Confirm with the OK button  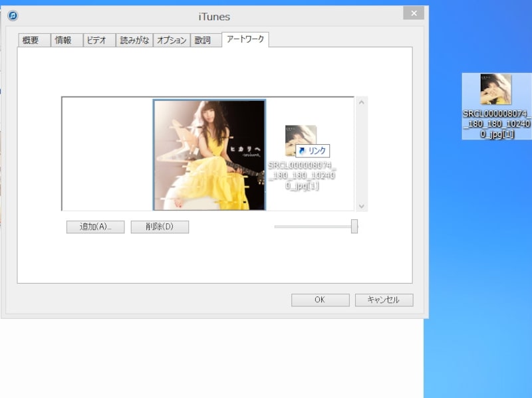320,300
